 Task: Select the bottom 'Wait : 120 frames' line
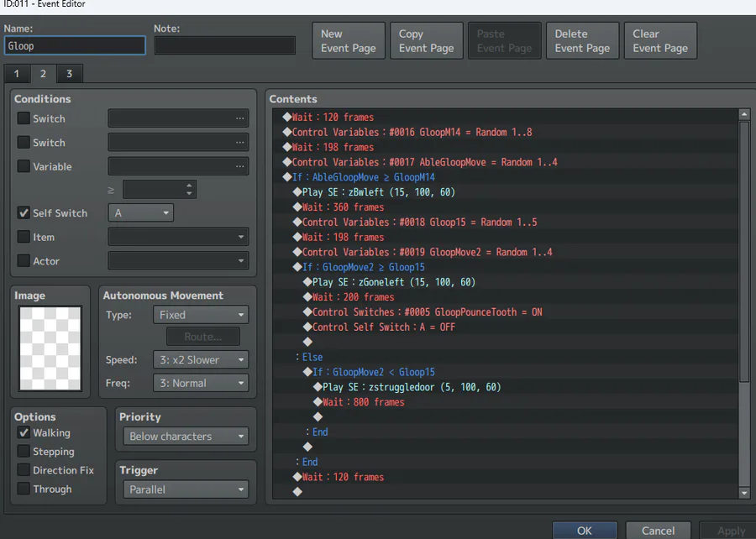(505, 477)
